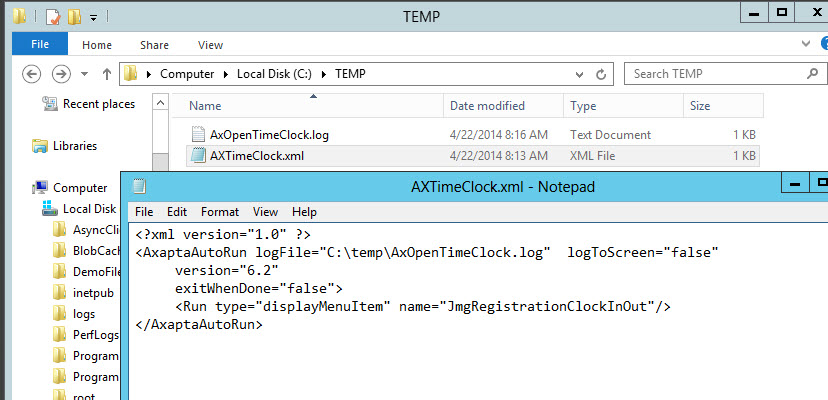Click Local Disk (C:) in address breadcrumb
Viewport: 828px width, 400px height.
(x=273, y=74)
